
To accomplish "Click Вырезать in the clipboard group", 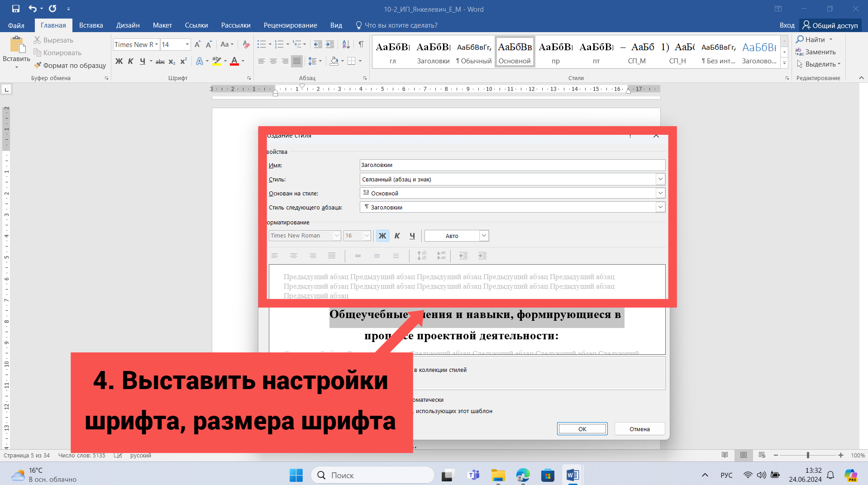I will tap(53, 40).
